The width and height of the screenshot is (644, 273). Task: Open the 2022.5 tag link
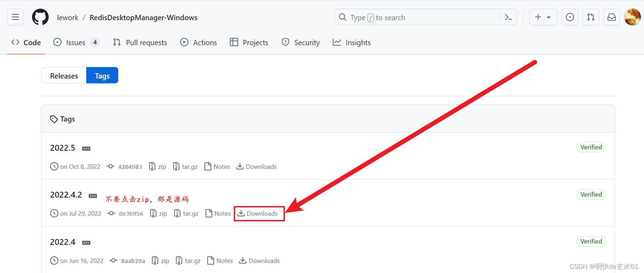tap(63, 148)
